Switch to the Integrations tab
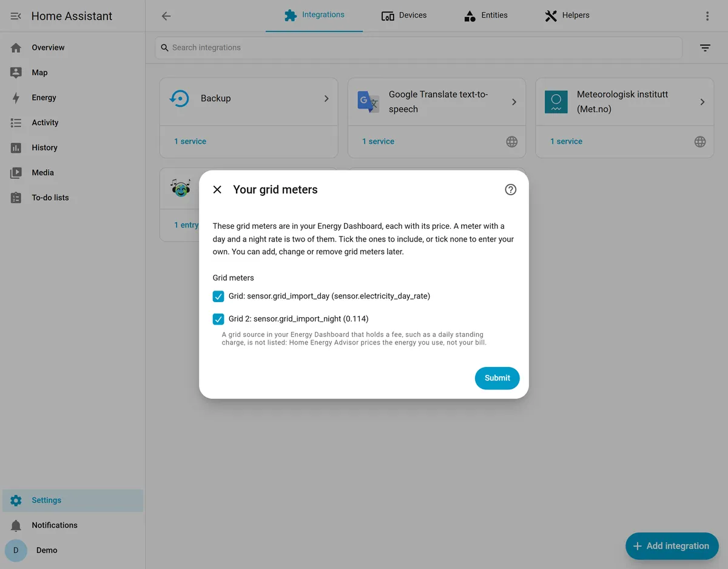Screen dimensions: 728x569 314,15
